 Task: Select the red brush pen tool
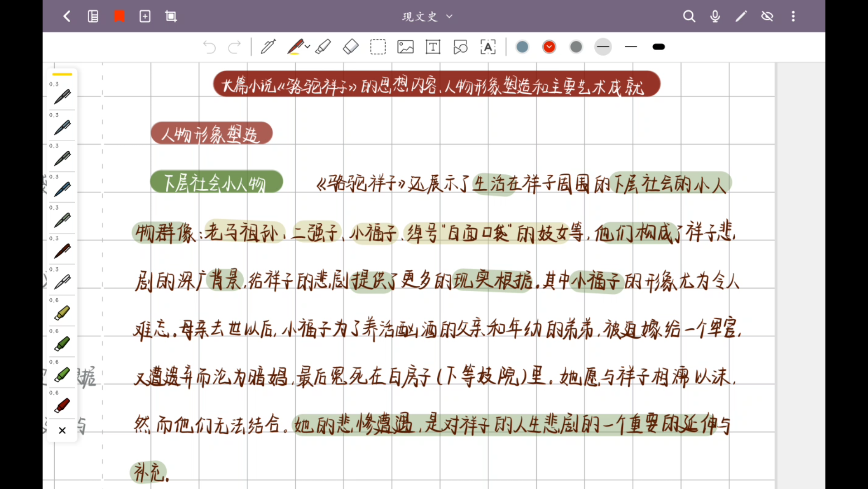295,47
